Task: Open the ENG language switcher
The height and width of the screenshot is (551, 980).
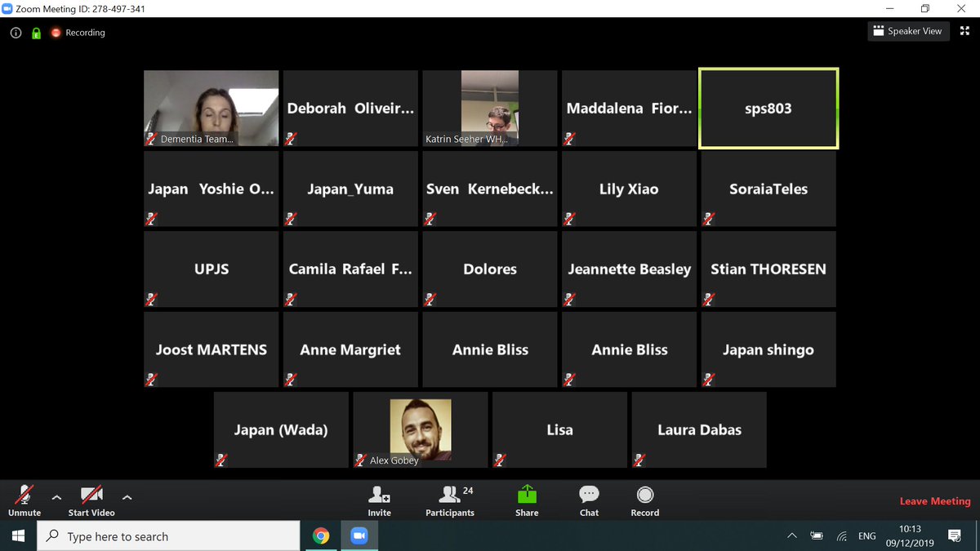Action: 867,536
